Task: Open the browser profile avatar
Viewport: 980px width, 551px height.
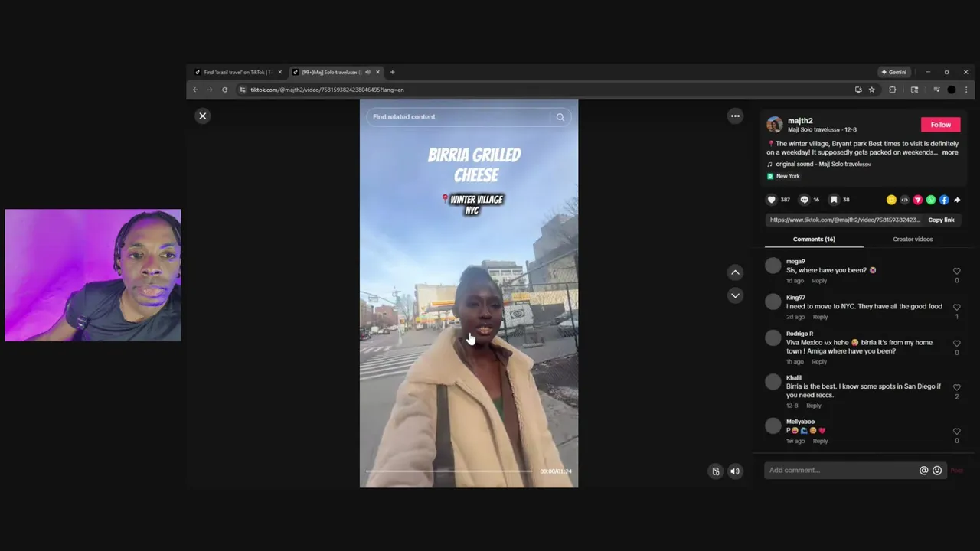Action: (952, 90)
